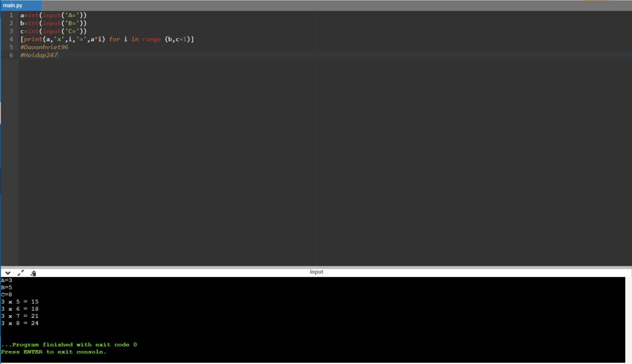Viewport: 632px width, 364px height.
Task: Click console output line B=5
Action: [x=6, y=287]
